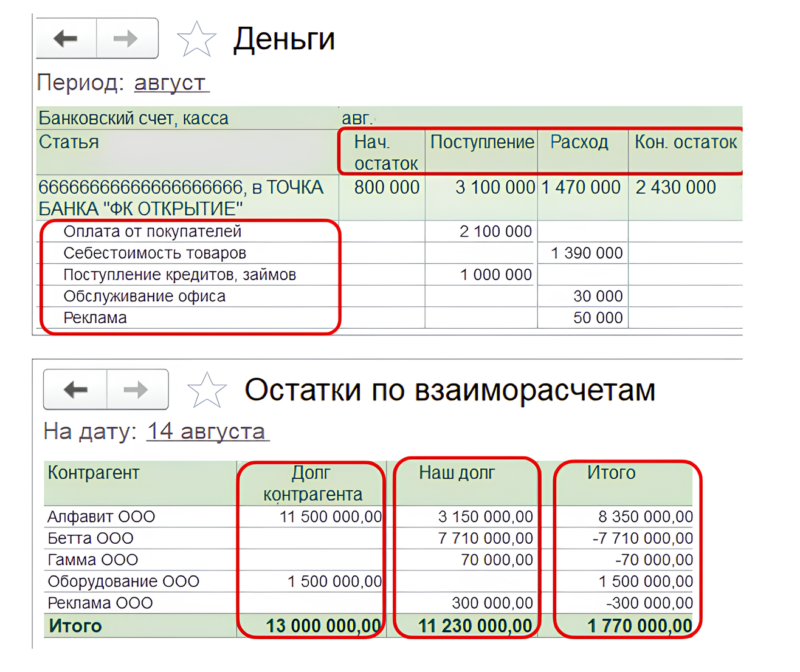The image size is (800, 672).
Task: Select the Реклама expense article
Action: click(95, 318)
